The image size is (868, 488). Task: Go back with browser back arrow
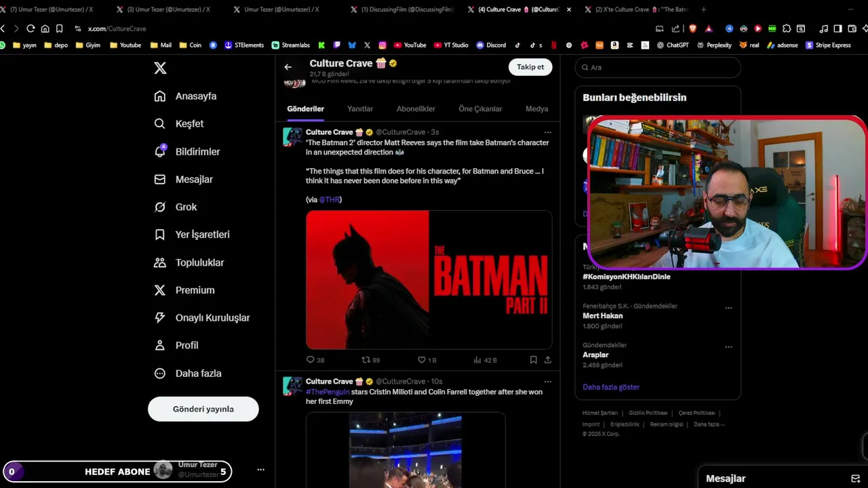tap(3, 28)
